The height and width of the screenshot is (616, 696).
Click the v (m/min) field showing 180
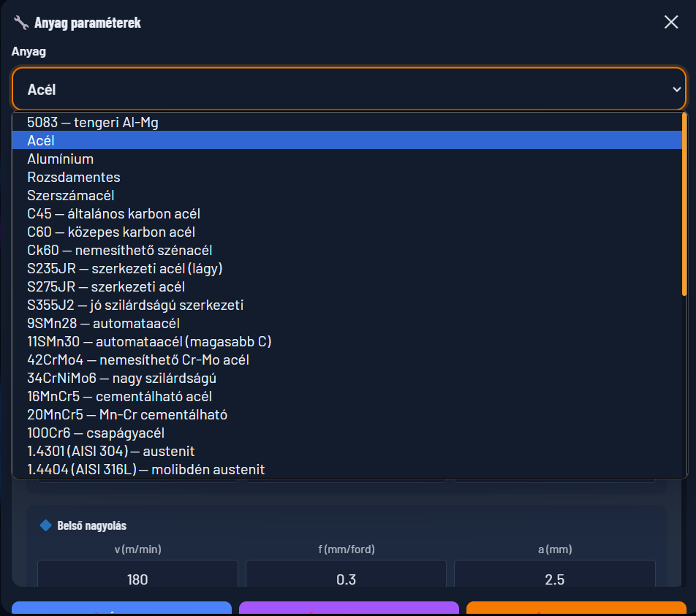[x=137, y=574]
